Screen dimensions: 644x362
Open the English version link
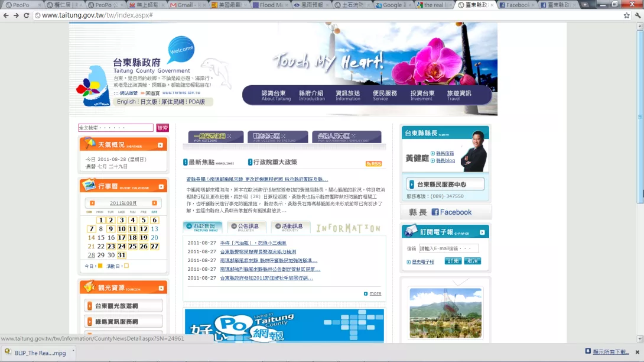tap(126, 102)
